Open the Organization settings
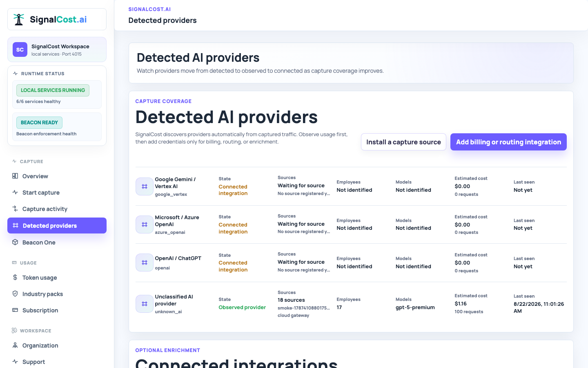The image size is (588, 368). [57, 345]
